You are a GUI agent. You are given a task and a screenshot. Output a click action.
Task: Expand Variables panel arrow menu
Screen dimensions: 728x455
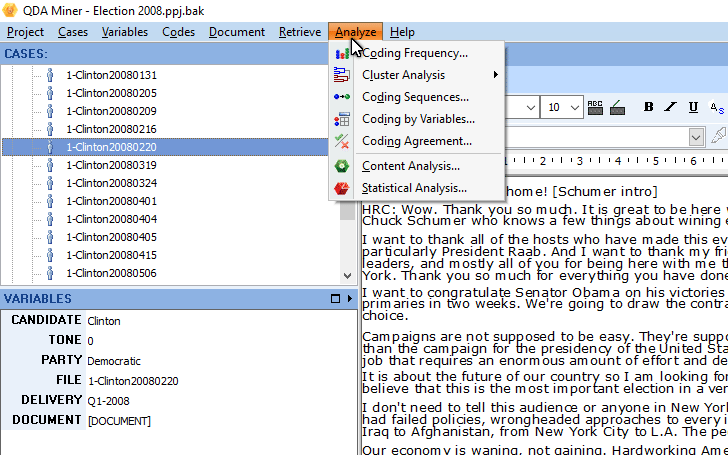pyautogui.click(x=350, y=299)
